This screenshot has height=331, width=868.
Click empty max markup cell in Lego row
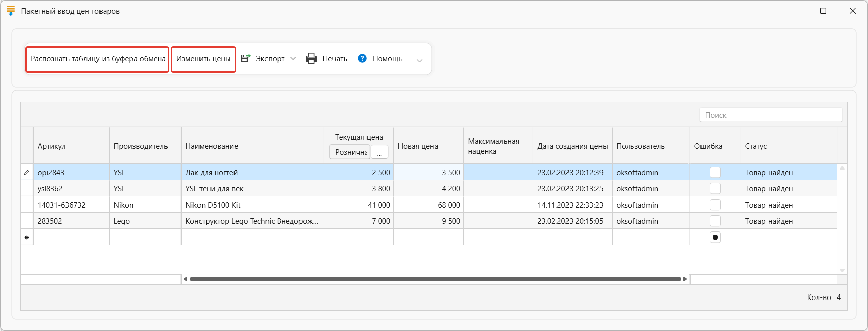pyautogui.click(x=498, y=221)
